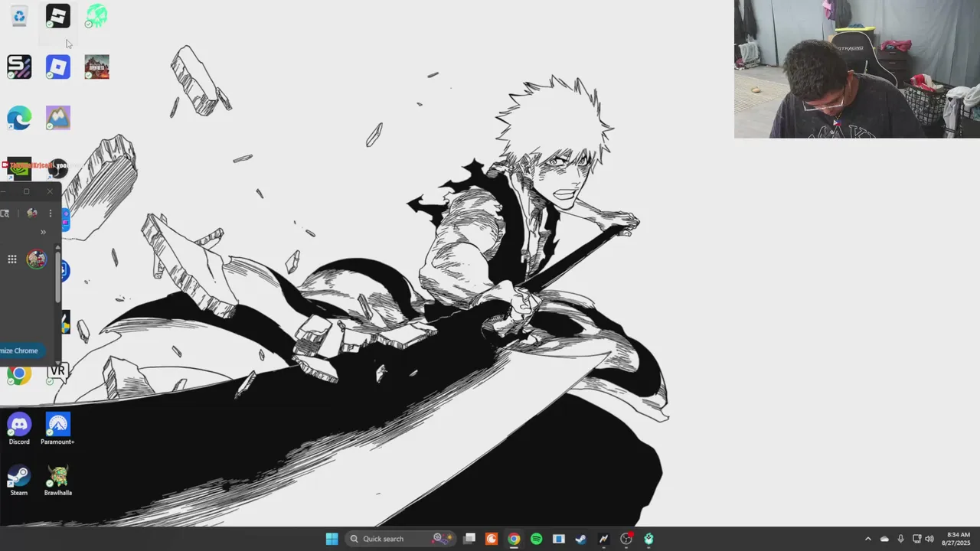Click the Chrome image search lens icon
Viewport: 980px width, 551px height.
(x=5, y=214)
